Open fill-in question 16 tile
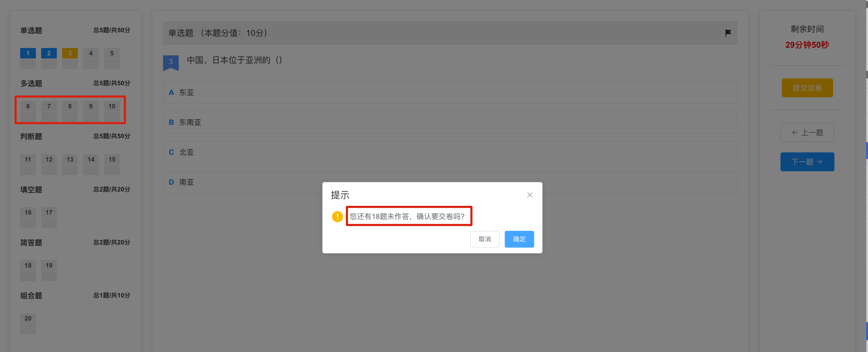Image resolution: width=868 pixels, height=352 pixels. point(28,217)
